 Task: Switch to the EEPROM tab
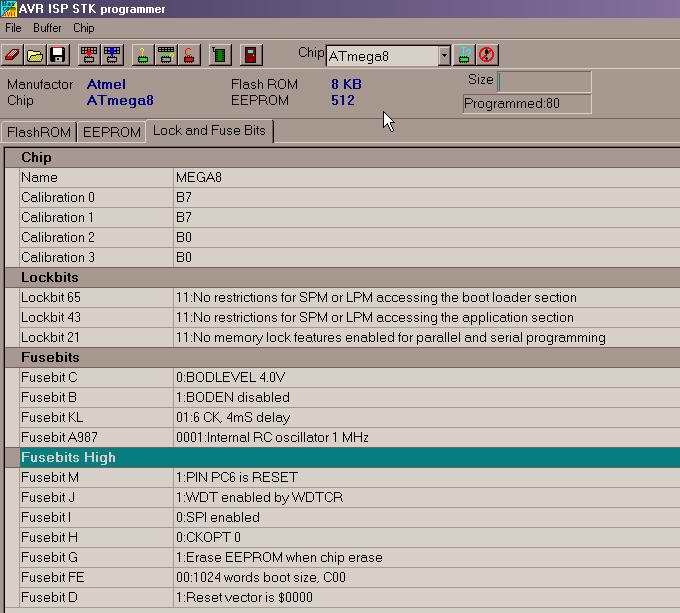tap(111, 132)
